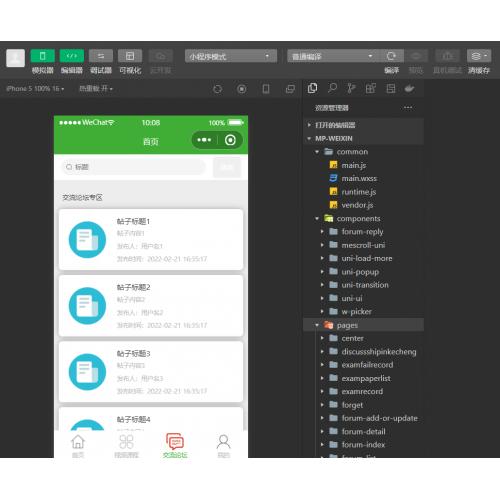Open the extensions icon in sidebar
The height and width of the screenshot is (500, 500).
pyautogui.click(x=371, y=88)
